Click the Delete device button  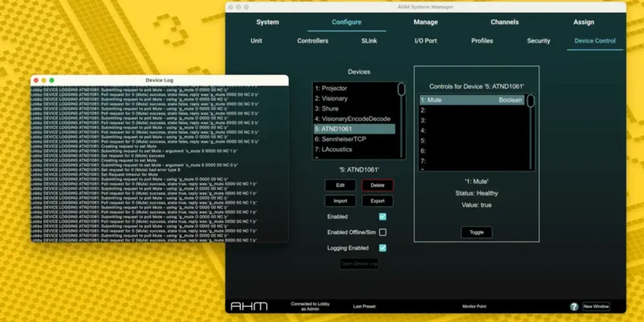[x=378, y=185]
